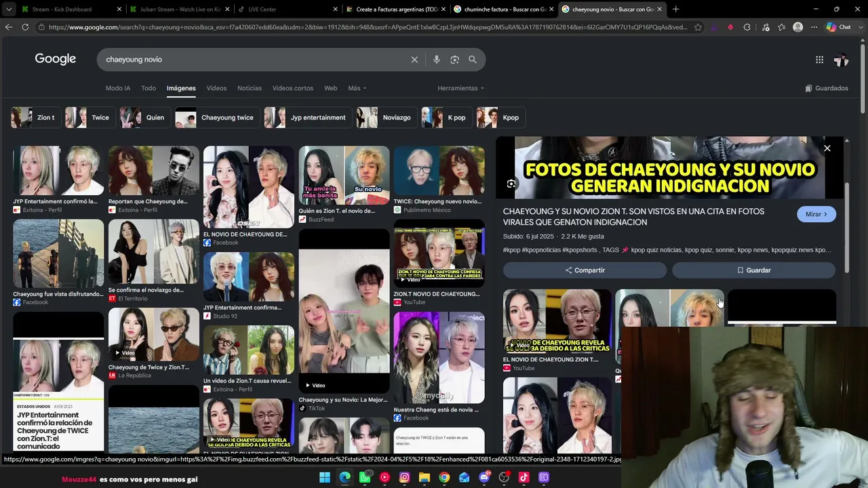Switch to the Noticias results tab
The height and width of the screenshot is (488, 868).
250,88
